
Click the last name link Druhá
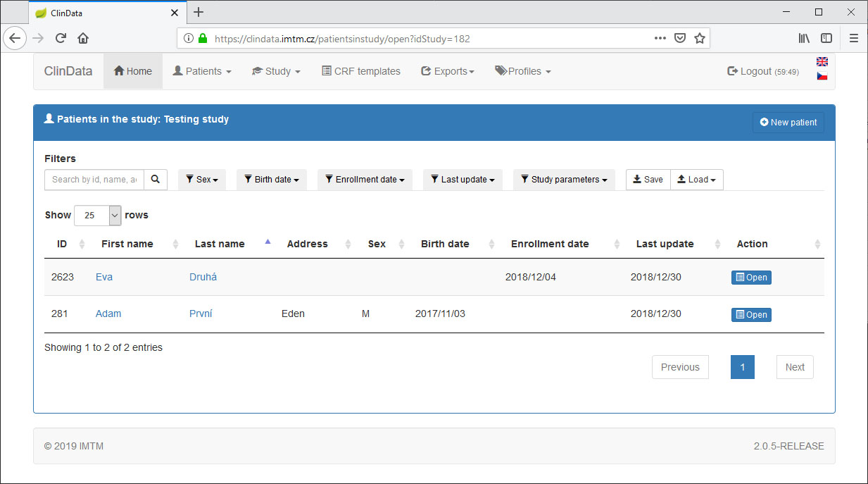tap(203, 277)
